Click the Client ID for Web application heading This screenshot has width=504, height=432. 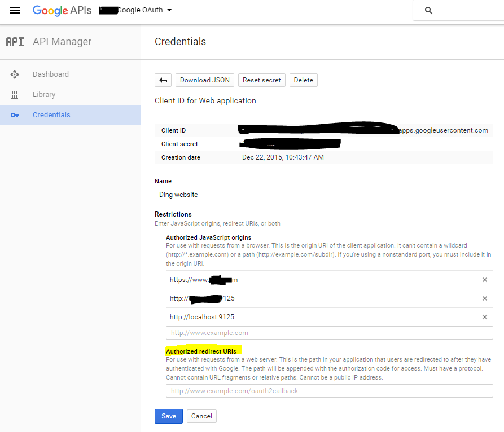[x=205, y=100]
